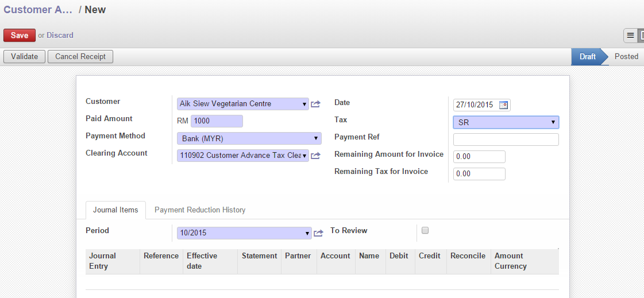Open the Payment Method dropdown
644x298 pixels.
click(249, 138)
